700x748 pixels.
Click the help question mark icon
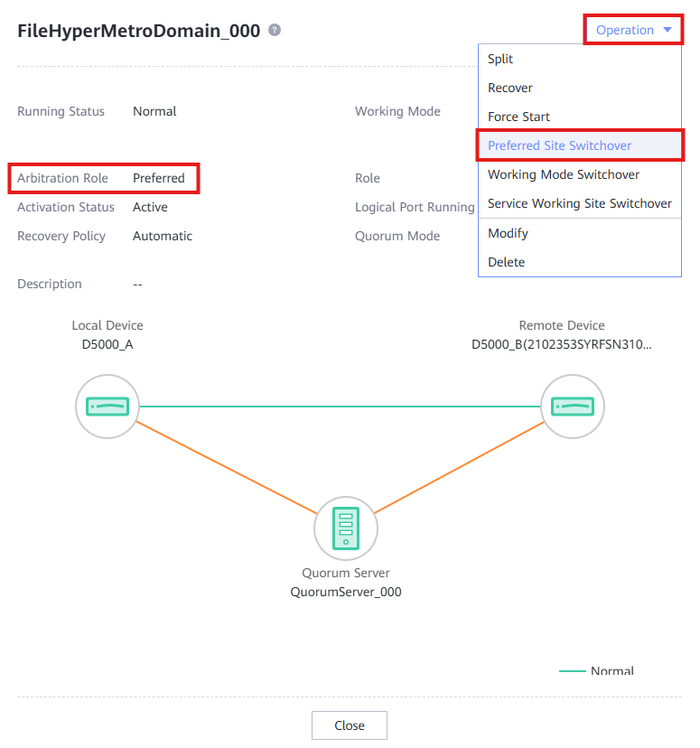coord(275,30)
